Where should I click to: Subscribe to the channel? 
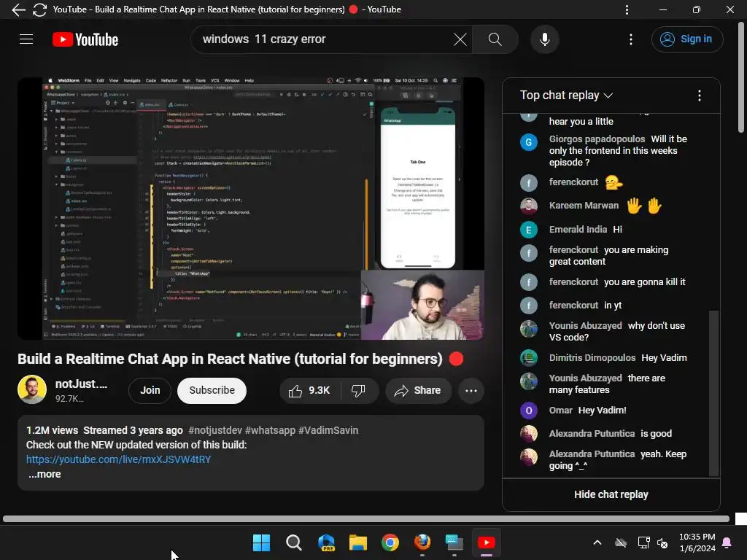212,391
